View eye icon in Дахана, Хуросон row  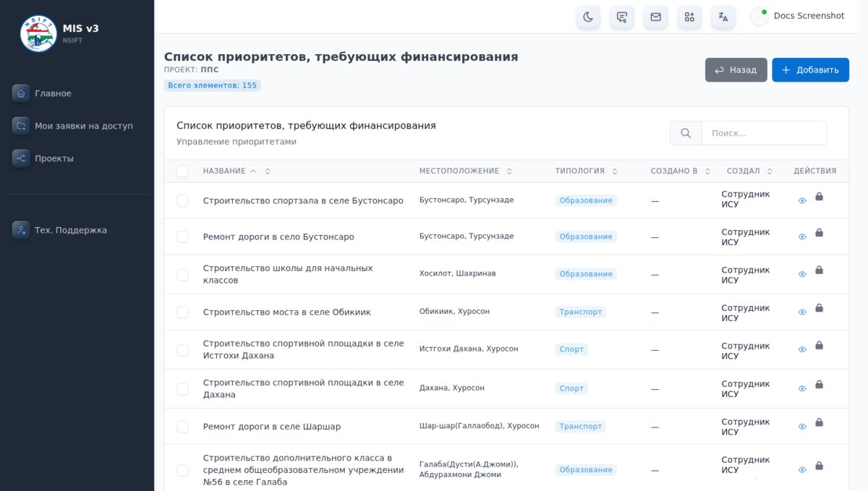802,389
